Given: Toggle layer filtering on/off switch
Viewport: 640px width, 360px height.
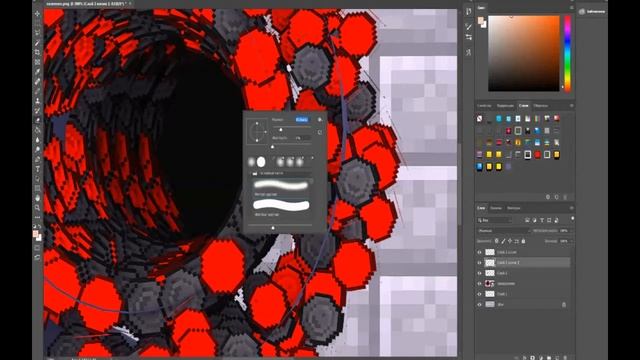Looking at the screenshot, I should [x=573, y=219].
